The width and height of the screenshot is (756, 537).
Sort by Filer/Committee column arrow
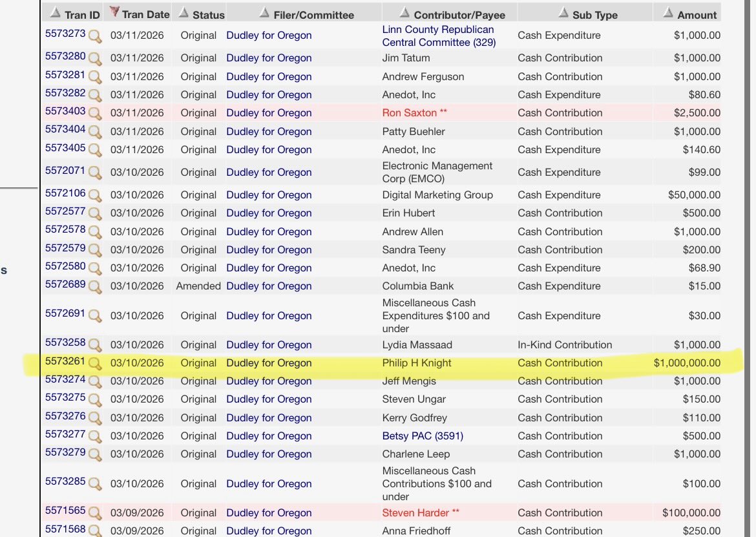coord(264,13)
